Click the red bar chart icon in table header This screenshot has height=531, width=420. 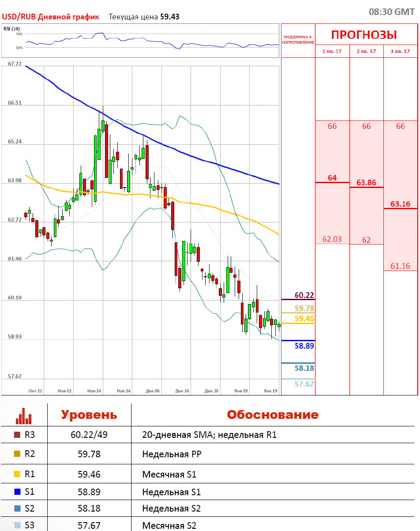click(24, 415)
